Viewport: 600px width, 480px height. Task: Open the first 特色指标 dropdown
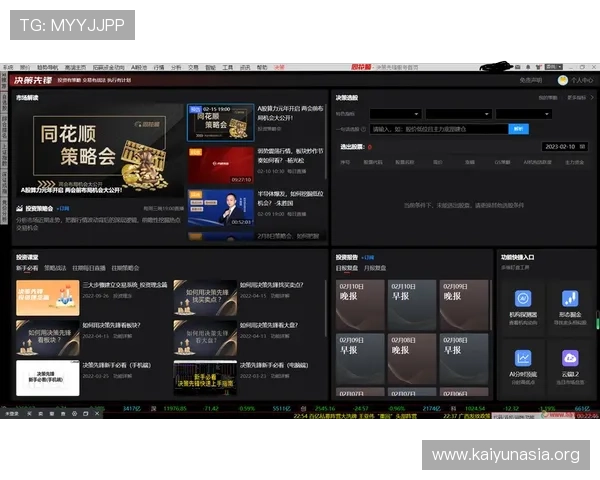395,114
